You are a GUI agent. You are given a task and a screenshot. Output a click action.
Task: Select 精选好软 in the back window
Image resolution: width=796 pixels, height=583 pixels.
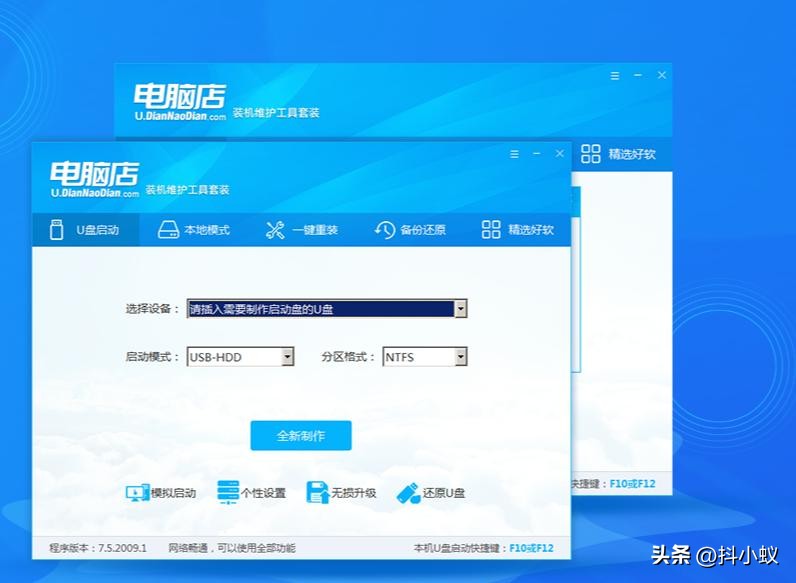(618, 154)
